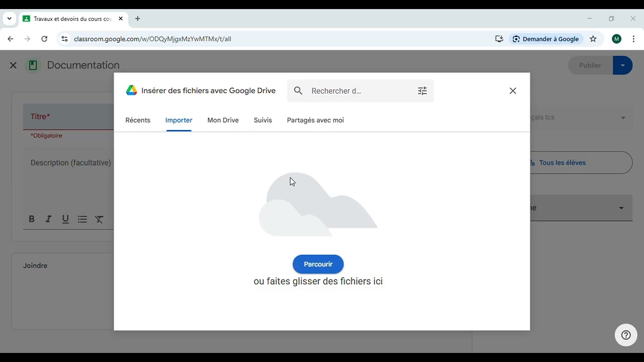Apply italic formatting in description
The width and height of the screenshot is (644, 362).
48,219
